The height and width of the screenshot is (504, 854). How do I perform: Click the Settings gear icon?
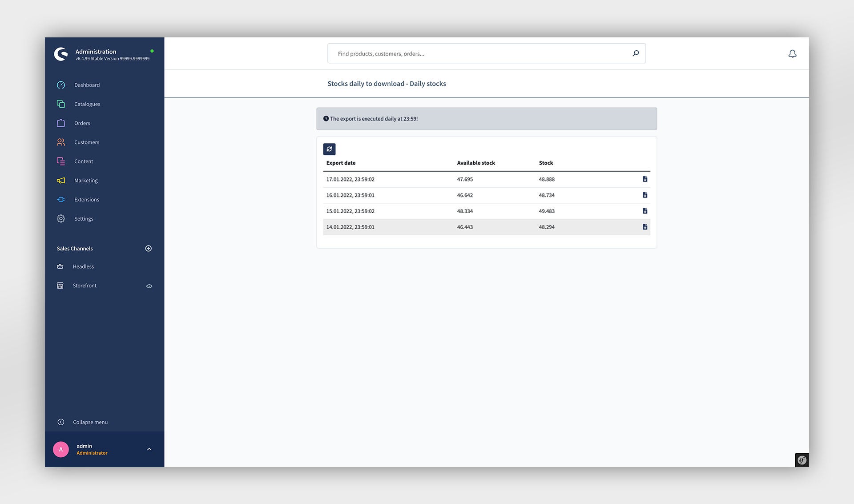pos(61,219)
